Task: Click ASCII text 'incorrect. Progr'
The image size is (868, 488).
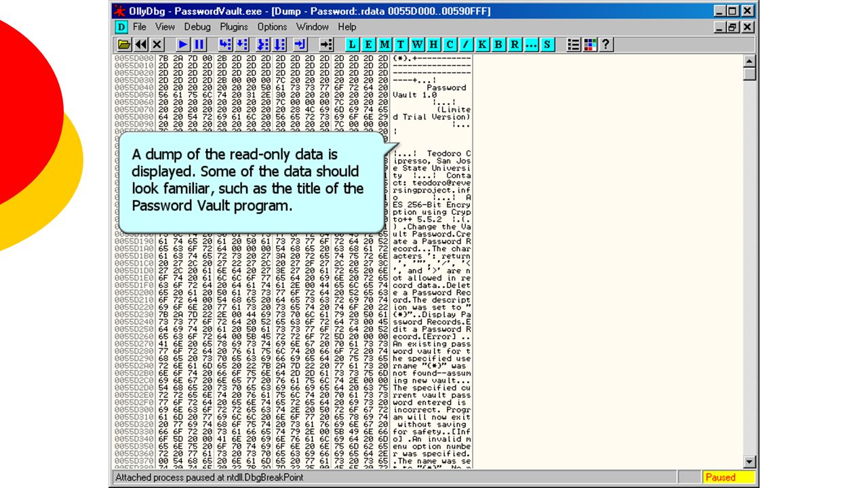Action: click(x=431, y=410)
